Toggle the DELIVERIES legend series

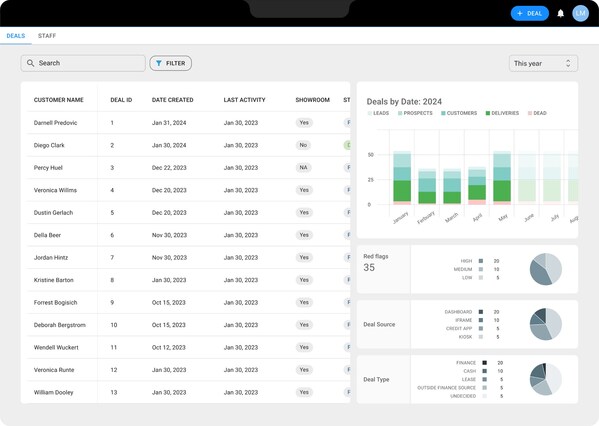click(x=502, y=113)
